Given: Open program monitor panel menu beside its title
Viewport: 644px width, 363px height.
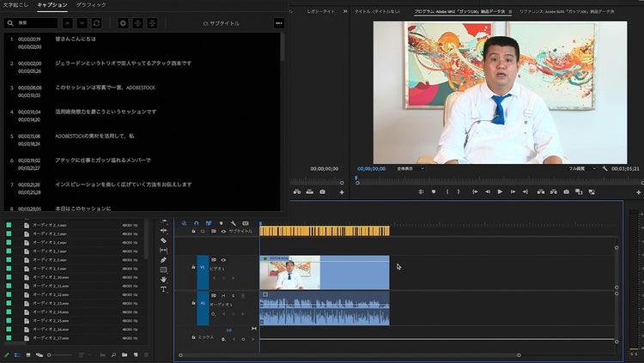Looking at the screenshot, I should pos(510,11).
